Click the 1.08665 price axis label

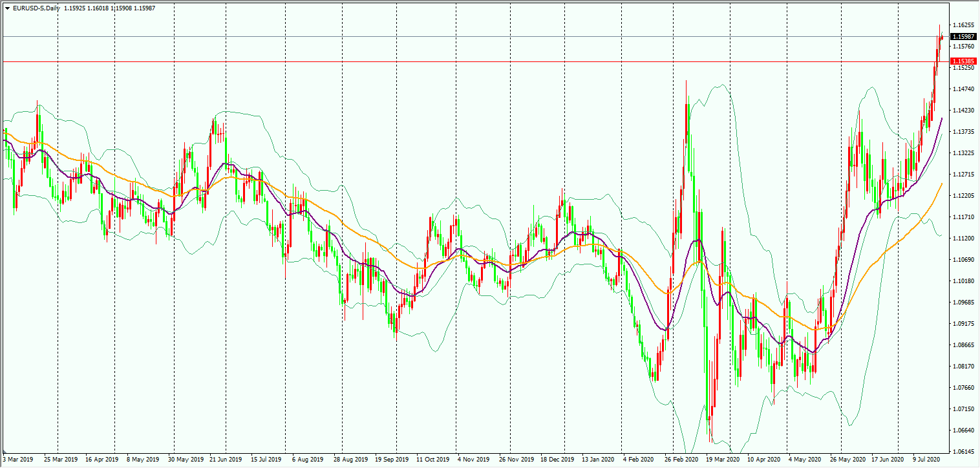[x=964, y=345]
